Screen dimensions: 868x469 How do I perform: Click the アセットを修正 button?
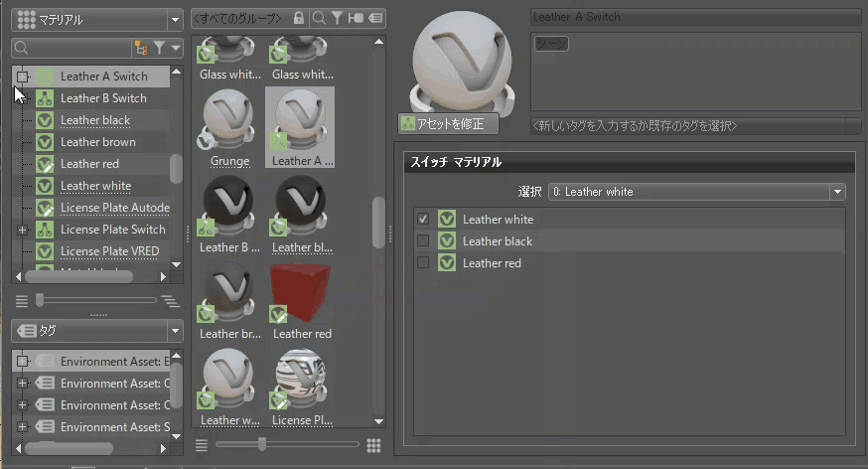click(x=448, y=123)
